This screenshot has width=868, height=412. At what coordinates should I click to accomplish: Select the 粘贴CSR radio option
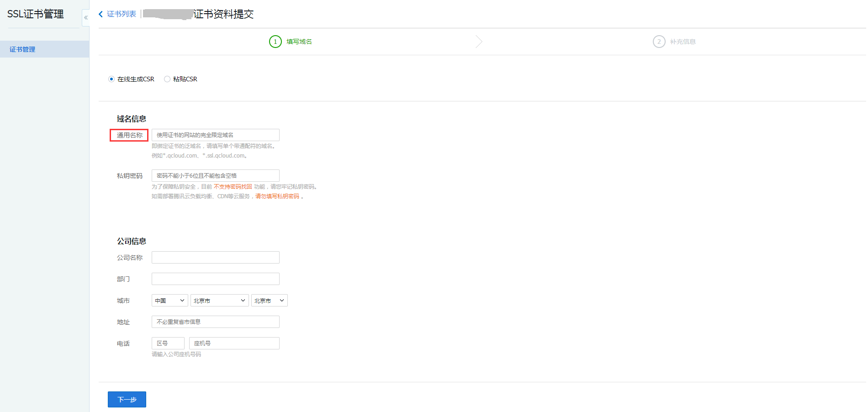(x=167, y=79)
